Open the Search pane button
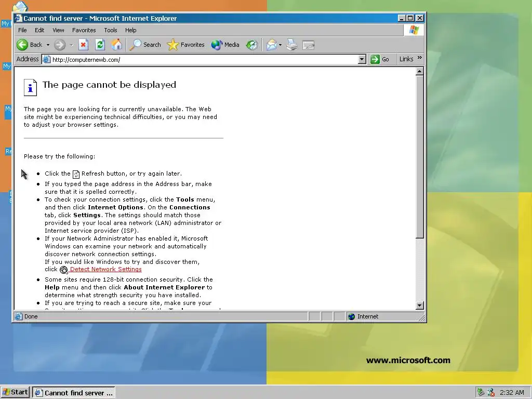532x399 pixels. (145, 45)
